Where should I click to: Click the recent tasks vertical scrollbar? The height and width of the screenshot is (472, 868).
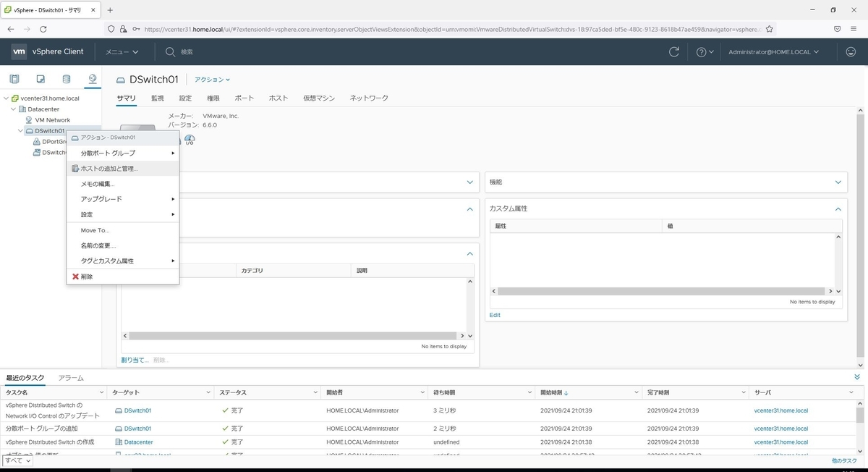tap(860, 415)
